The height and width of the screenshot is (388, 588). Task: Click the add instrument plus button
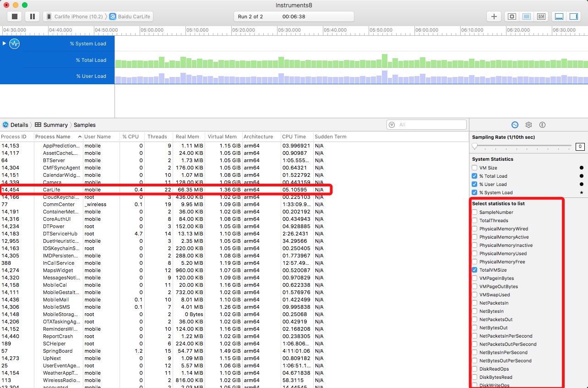pos(494,16)
